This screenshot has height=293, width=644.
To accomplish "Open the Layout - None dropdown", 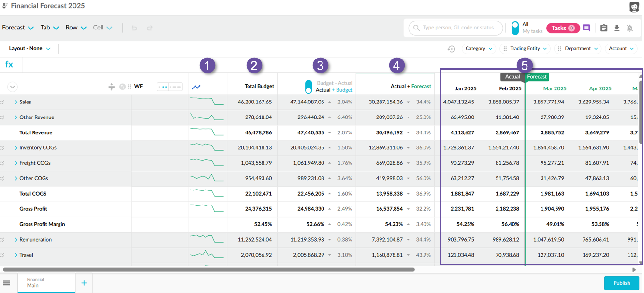I will tap(29, 49).
